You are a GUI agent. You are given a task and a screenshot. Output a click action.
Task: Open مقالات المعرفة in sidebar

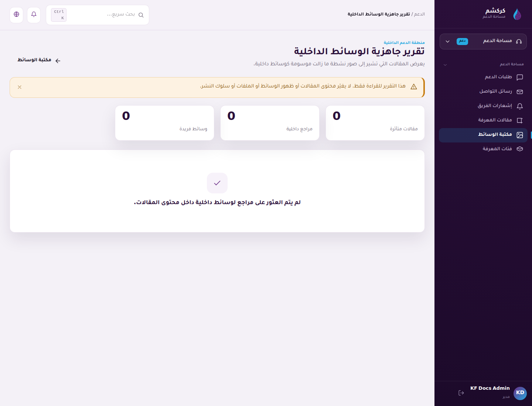483,120
